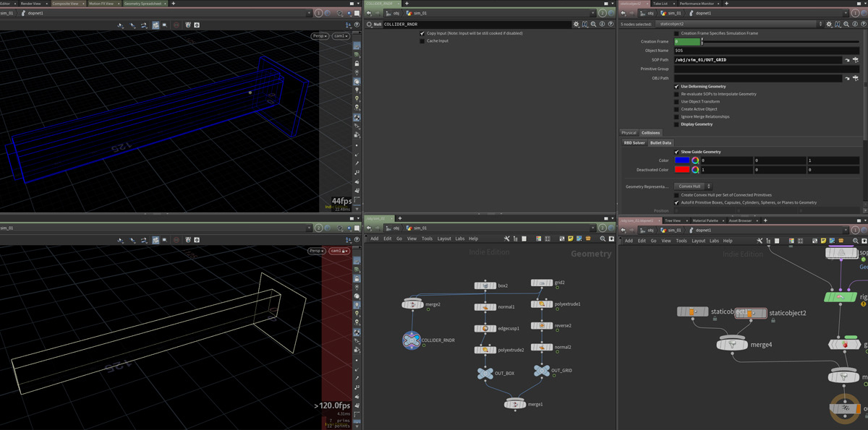Viewport: 868px width, 430px height.
Task: Open Color picker wheel for guide Color
Action: (695, 160)
